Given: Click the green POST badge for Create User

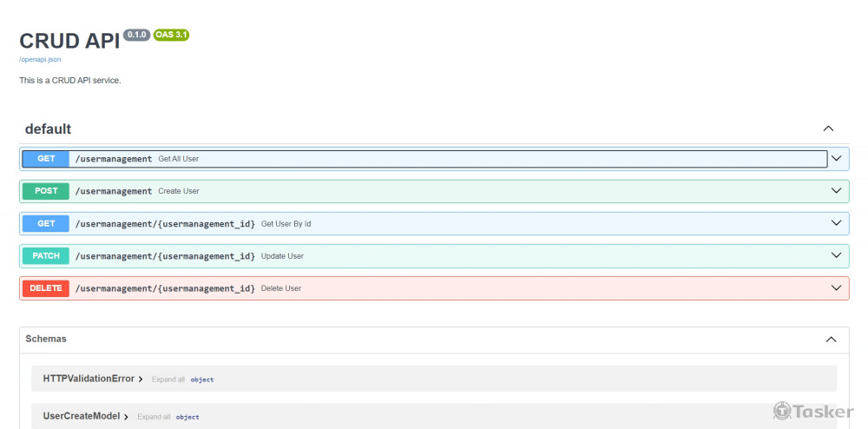Looking at the screenshot, I should [x=46, y=191].
